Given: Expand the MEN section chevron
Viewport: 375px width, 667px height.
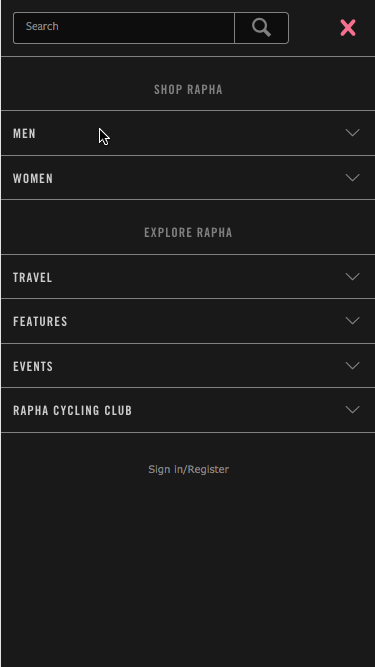Looking at the screenshot, I should coord(352,133).
